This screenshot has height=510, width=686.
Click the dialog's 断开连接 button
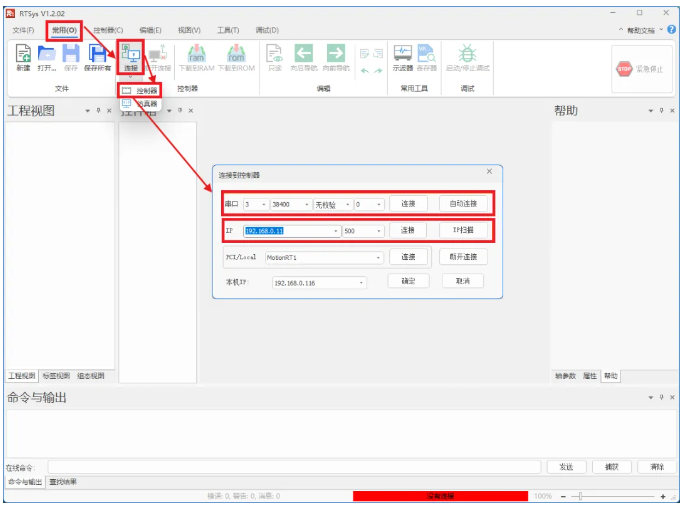coord(463,257)
